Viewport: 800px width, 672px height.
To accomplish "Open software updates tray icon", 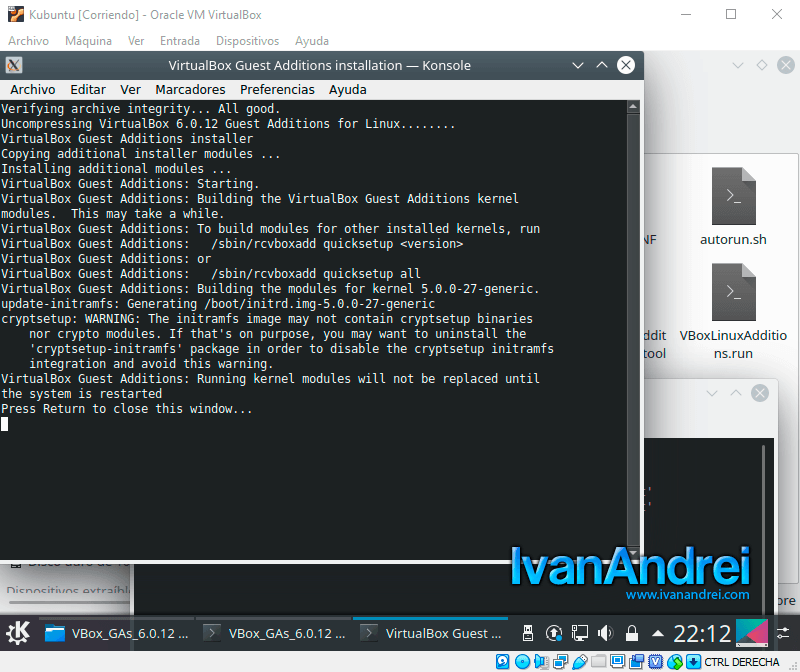I will pyautogui.click(x=554, y=633).
